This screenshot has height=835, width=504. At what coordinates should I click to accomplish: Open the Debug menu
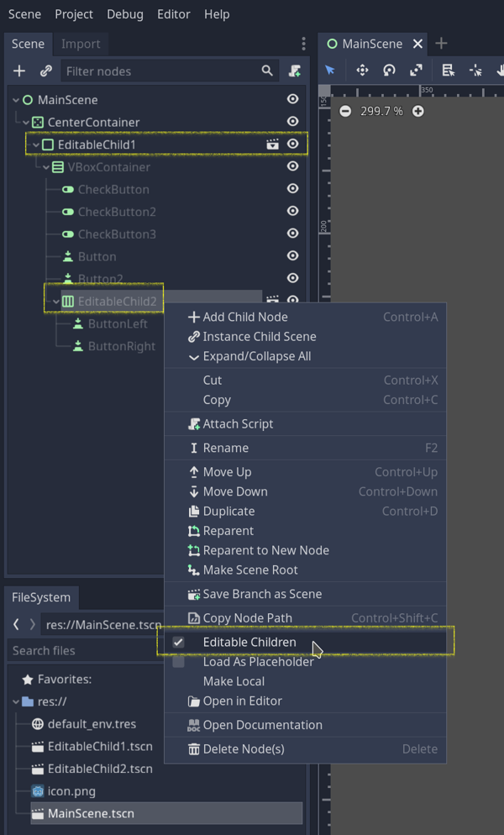(124, 14)
